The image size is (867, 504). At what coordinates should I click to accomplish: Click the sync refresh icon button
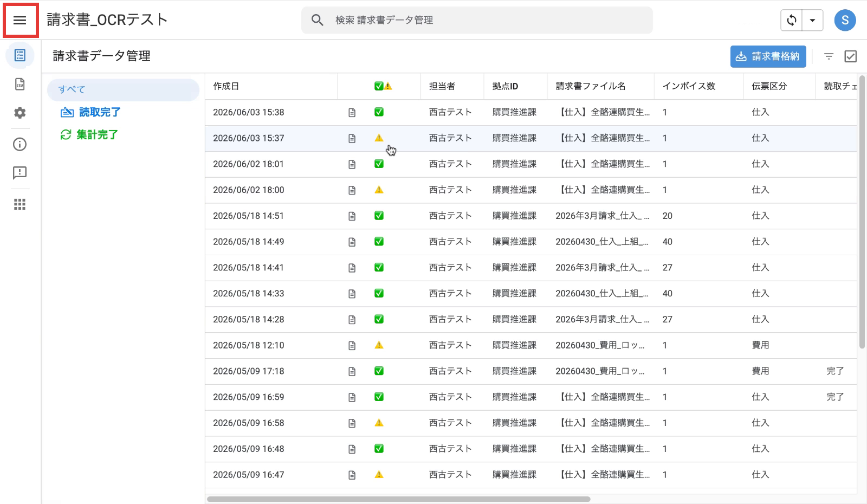pos(792,21)
